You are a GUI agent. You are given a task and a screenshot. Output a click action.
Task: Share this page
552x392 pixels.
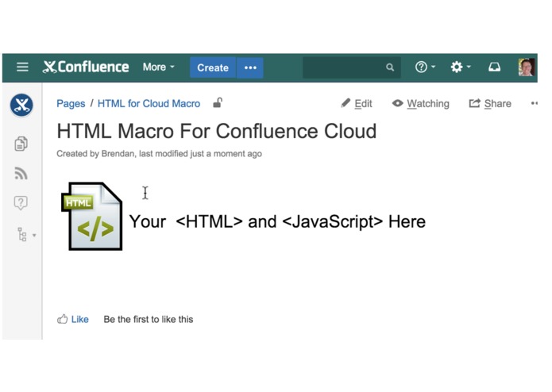click(x=490, y=104)
